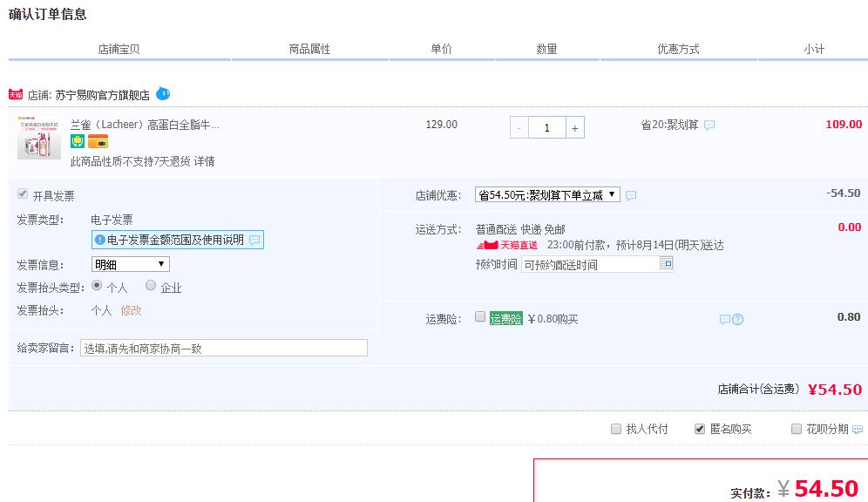Screen dimensions: 868x502
Task: Click the 小计 column header
Action: [x=814, y=50]
